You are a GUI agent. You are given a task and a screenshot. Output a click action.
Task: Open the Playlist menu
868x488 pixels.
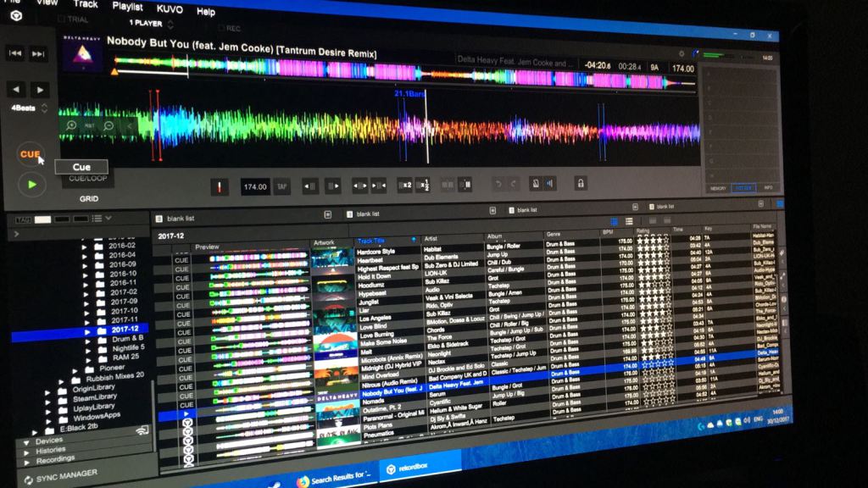click(127, 7)
